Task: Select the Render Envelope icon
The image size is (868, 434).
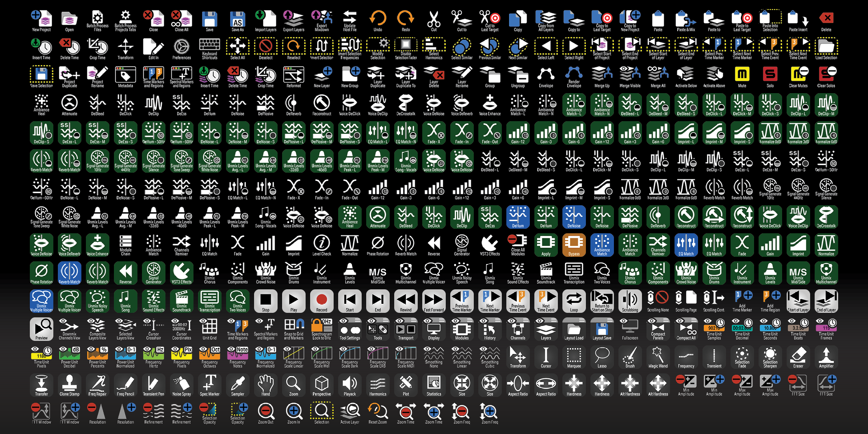Action: [x=574, y=77]
